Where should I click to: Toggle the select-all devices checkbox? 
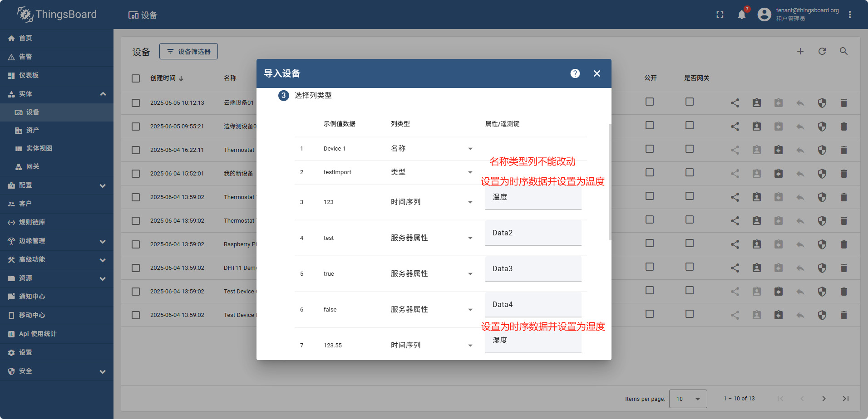click(136, 78)
